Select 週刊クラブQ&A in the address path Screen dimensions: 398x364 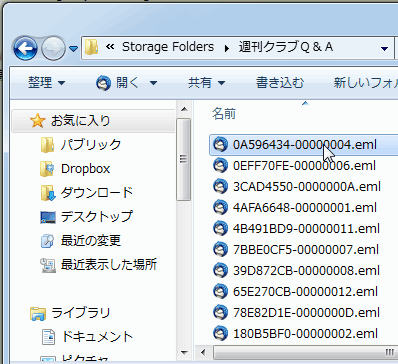(286, 47)
